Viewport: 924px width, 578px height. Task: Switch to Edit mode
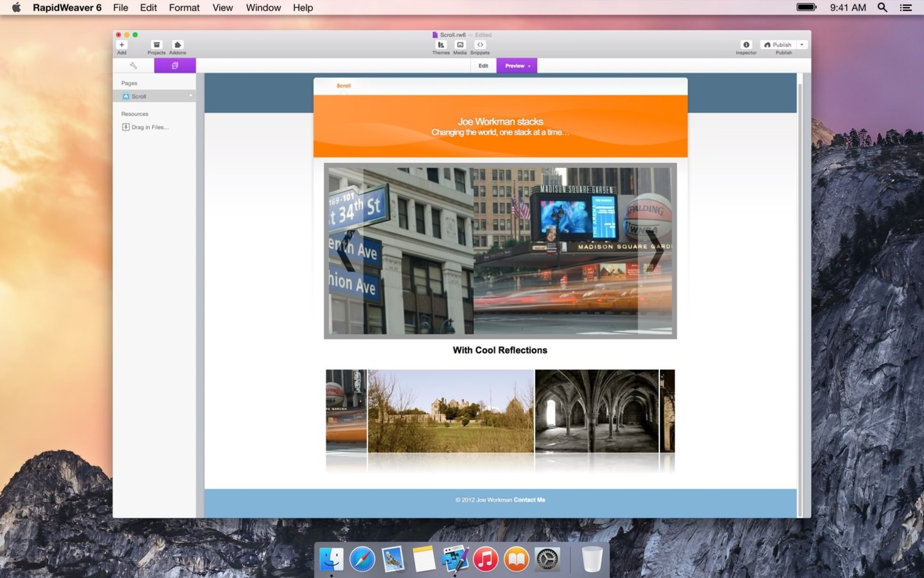point(483,66)
